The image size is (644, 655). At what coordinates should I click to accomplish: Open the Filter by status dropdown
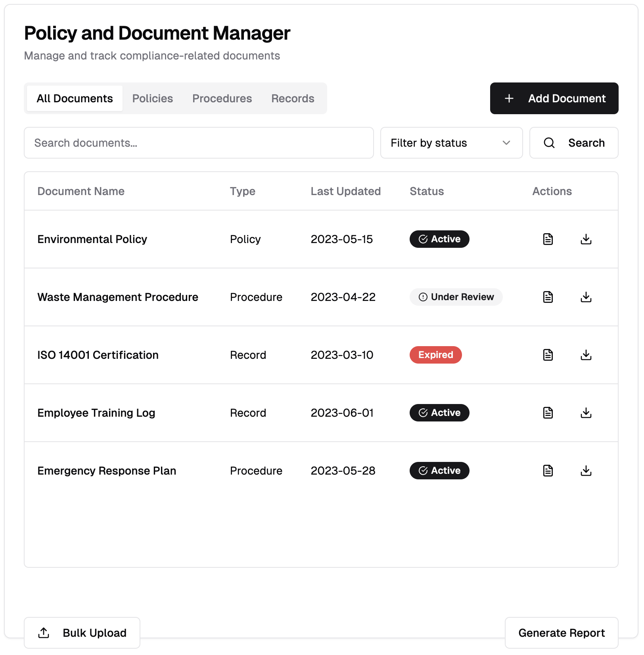[451, 143]
